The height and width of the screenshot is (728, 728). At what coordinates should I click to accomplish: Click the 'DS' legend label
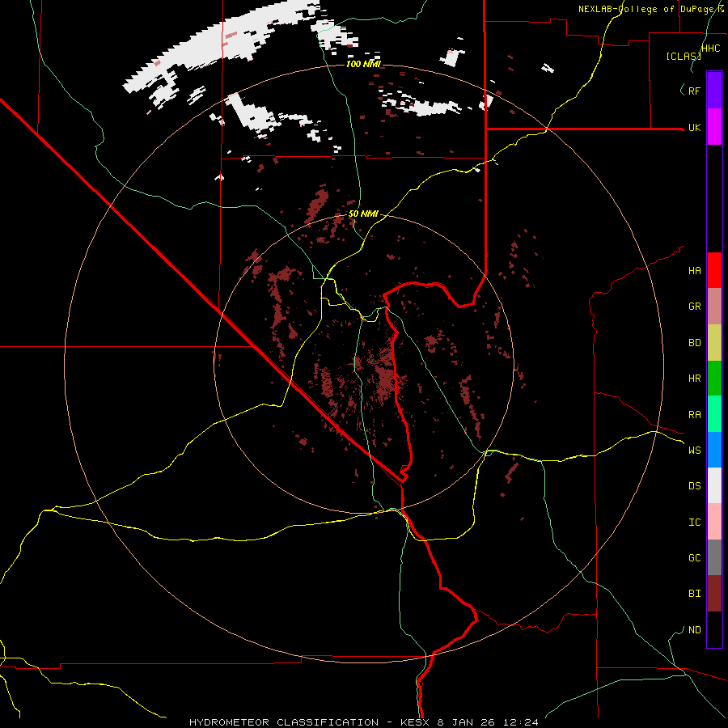(694, 486)
